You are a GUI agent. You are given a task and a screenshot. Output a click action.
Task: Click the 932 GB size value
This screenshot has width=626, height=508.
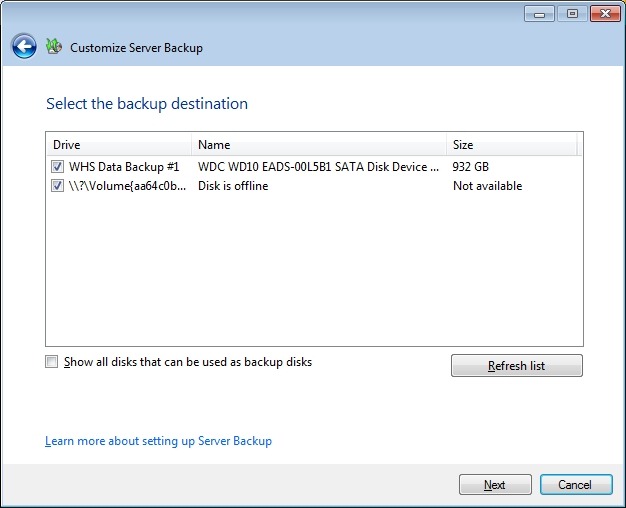point(471,167)
